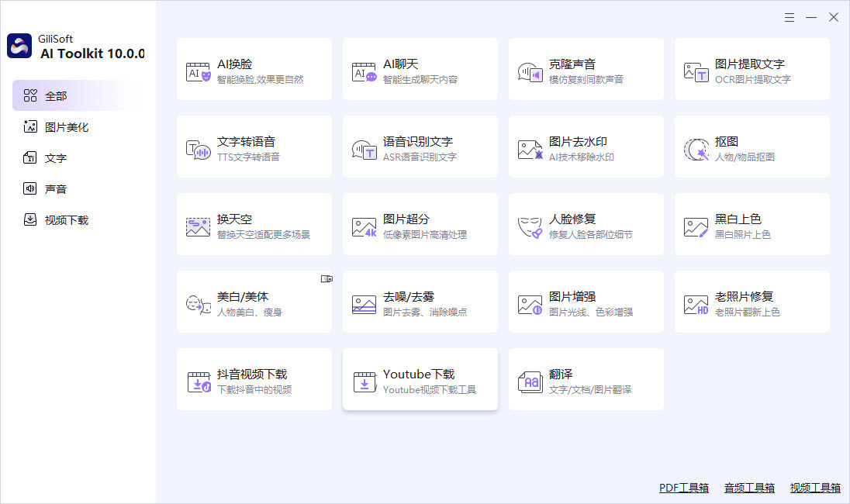Launch the AI聊天 chat tool

(x=420, y=69)
